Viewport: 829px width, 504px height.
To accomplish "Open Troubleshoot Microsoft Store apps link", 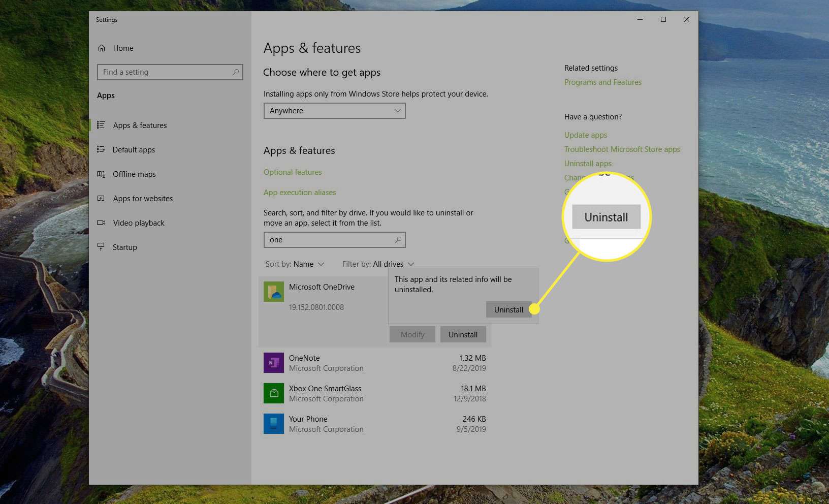I will (622, 149).
